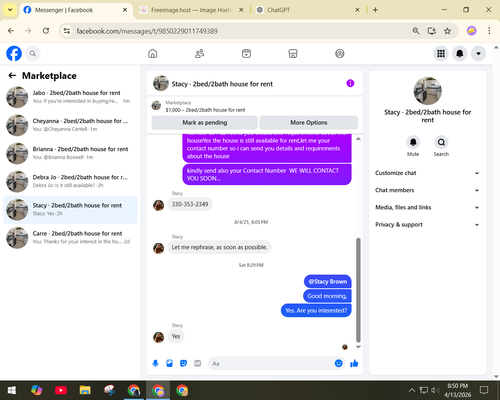Click the install app icon in address bar

click(x=432, y=31)
